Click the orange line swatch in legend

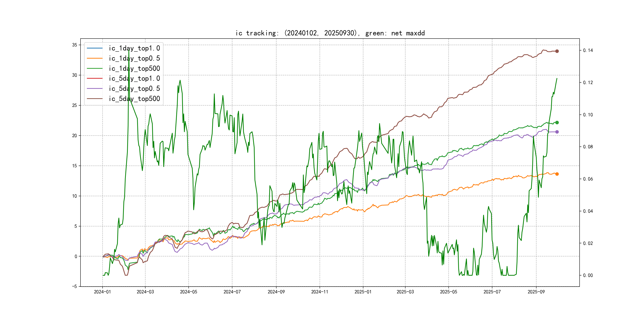[x=94, y=58]
